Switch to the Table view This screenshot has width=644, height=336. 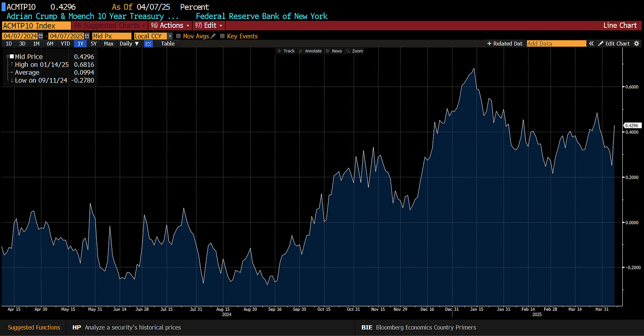click(x=168, y=43)
